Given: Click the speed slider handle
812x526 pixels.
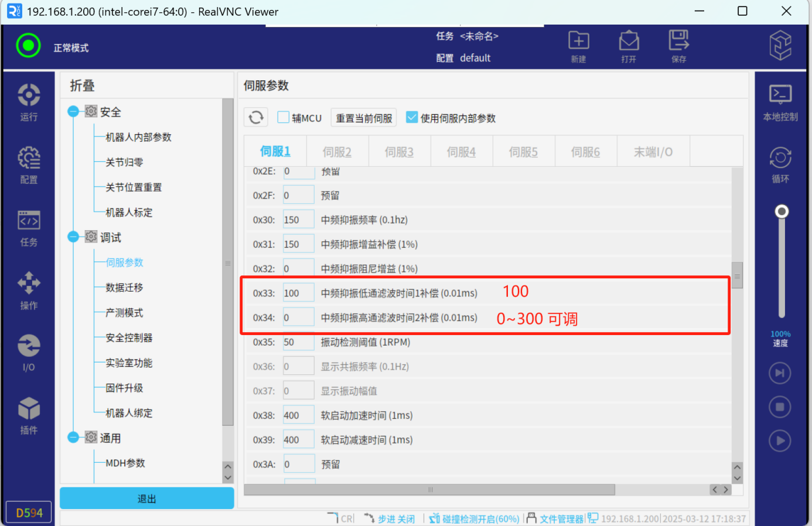Looking at the screenshot, I should (x=782, y=211).
